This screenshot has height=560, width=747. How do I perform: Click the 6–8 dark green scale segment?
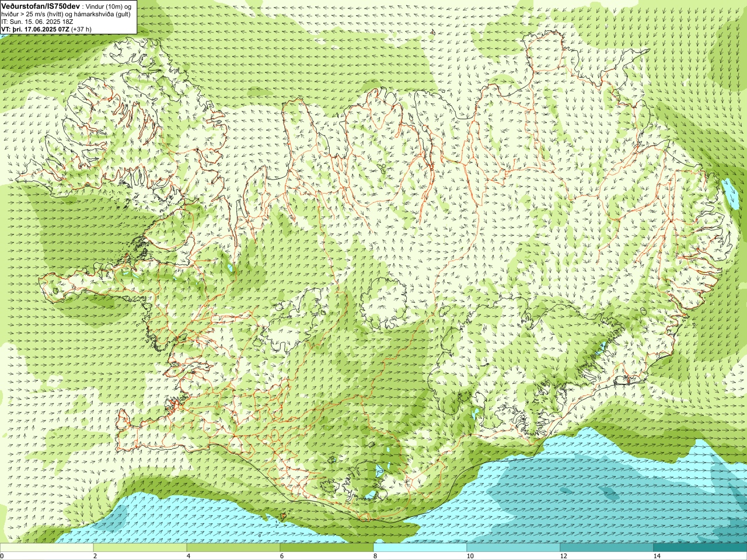(x=327, y=548)
